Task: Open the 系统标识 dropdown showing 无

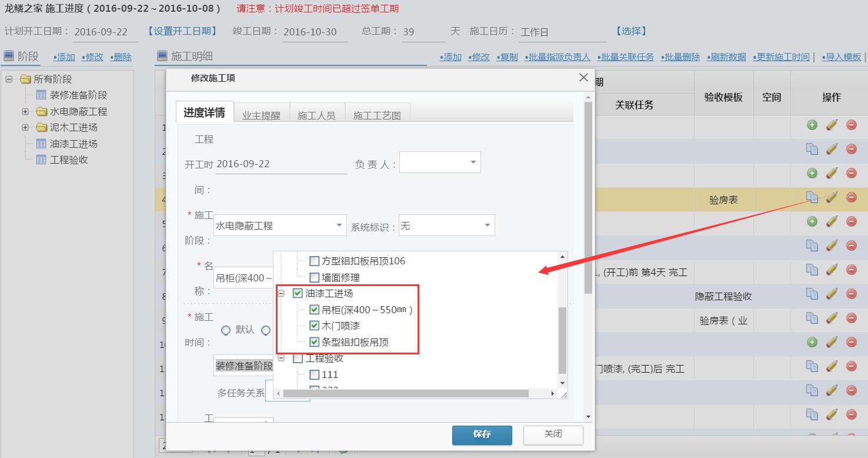Action: (487, 225)
